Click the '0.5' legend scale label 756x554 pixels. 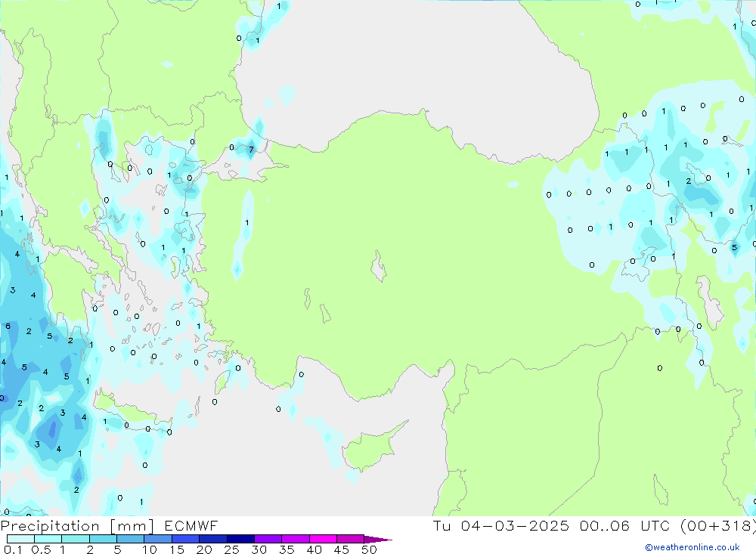(x=41, y=549)
